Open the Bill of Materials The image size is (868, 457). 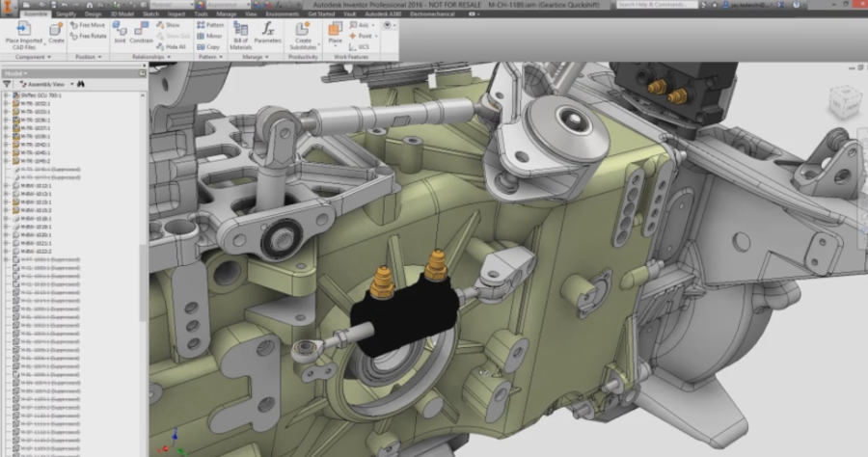241,36
